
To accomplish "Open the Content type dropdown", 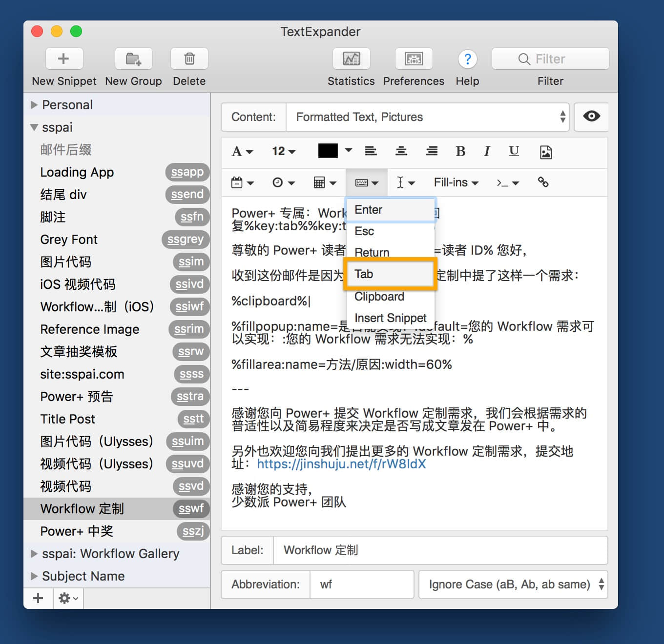I will [x=427, y=117].
